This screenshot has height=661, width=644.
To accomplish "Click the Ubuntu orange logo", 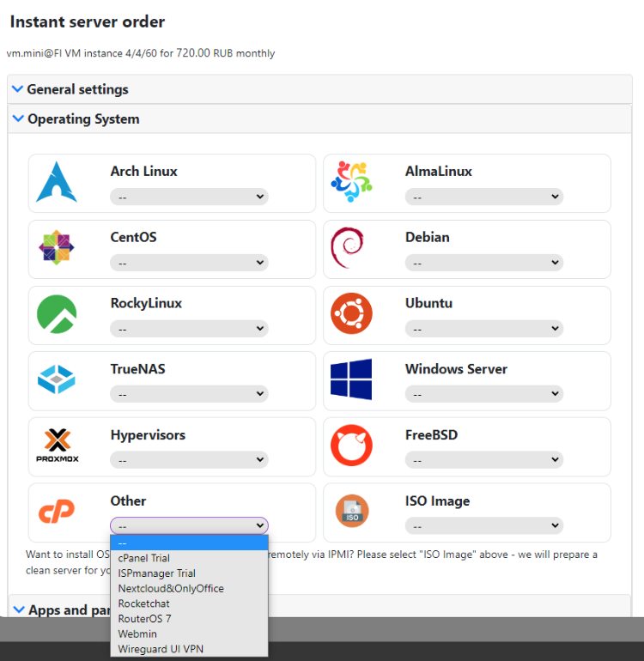I will point(351,313).
